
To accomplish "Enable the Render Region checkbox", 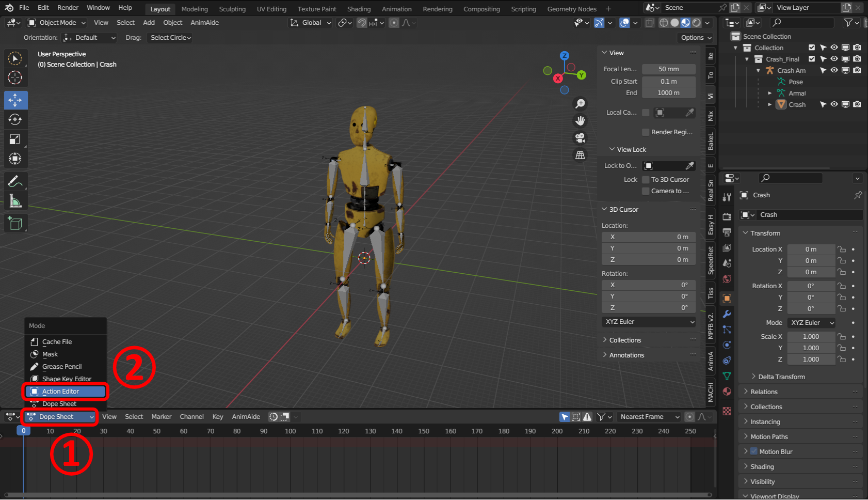I will tap(646, 132).
